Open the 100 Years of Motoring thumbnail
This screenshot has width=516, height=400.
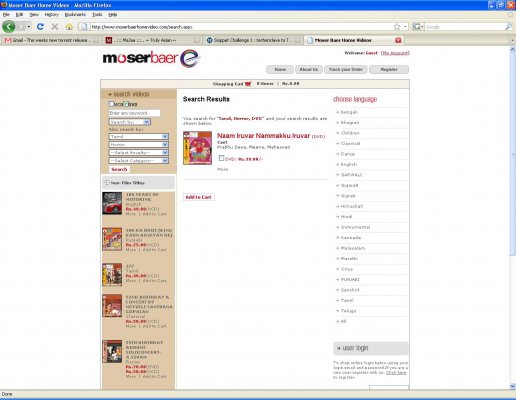pyautogui.click(x=112, y=203)
